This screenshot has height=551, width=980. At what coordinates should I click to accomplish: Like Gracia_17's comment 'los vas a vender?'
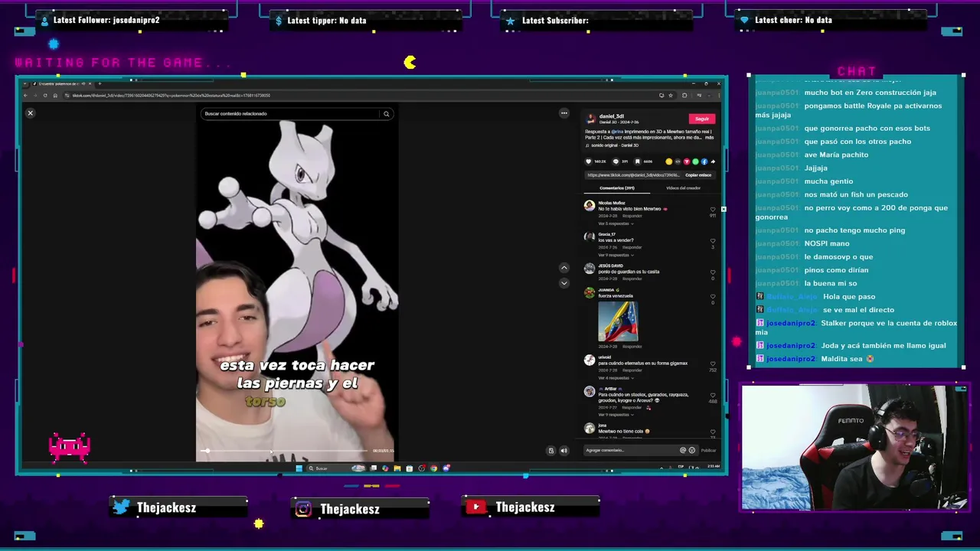click(x=713, y=240)
